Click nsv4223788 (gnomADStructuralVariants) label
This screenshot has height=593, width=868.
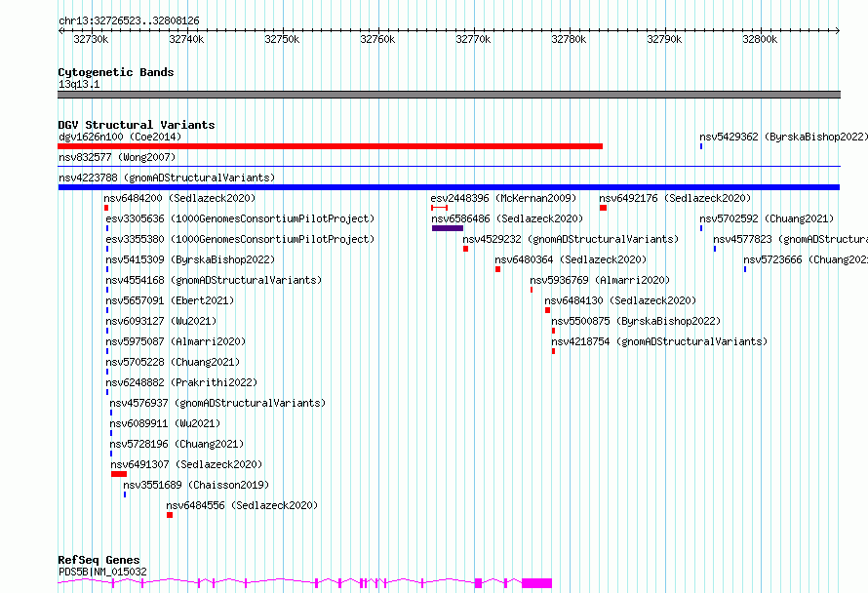click(x=167, y=178)
